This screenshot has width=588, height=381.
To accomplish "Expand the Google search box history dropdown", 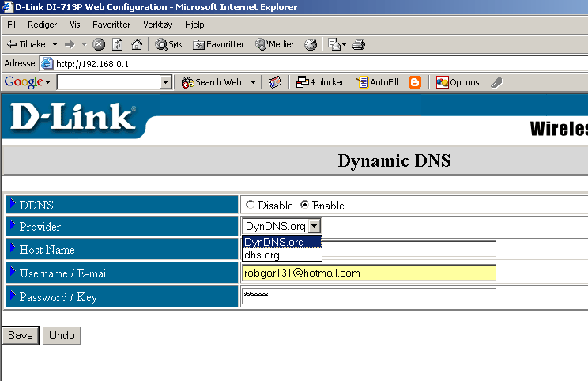I will [x=165, y=82].
